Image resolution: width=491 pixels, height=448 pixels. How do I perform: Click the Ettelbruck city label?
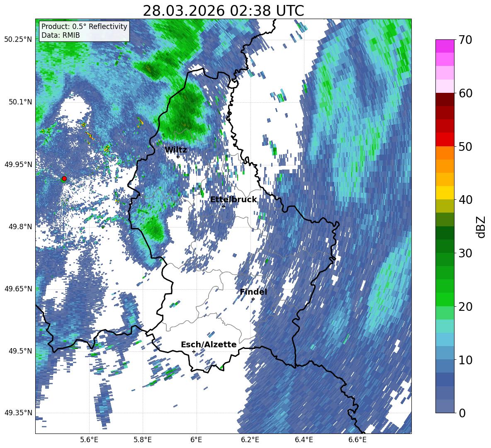click(x=233, y=200)
